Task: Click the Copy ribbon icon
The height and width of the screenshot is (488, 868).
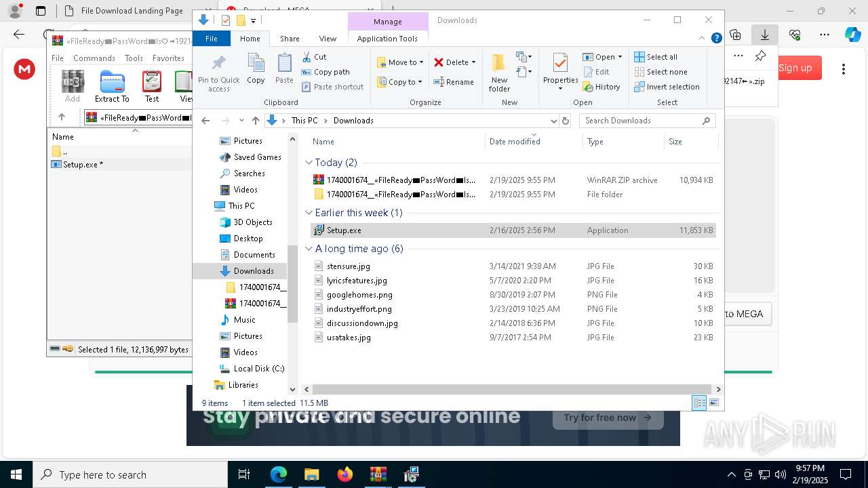Action: coord(256,68)
